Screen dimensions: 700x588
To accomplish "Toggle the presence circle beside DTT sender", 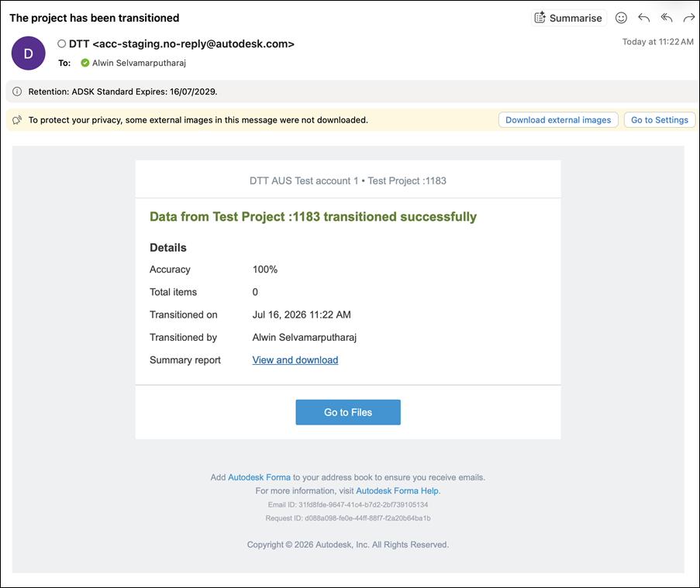I will point(61,43).
